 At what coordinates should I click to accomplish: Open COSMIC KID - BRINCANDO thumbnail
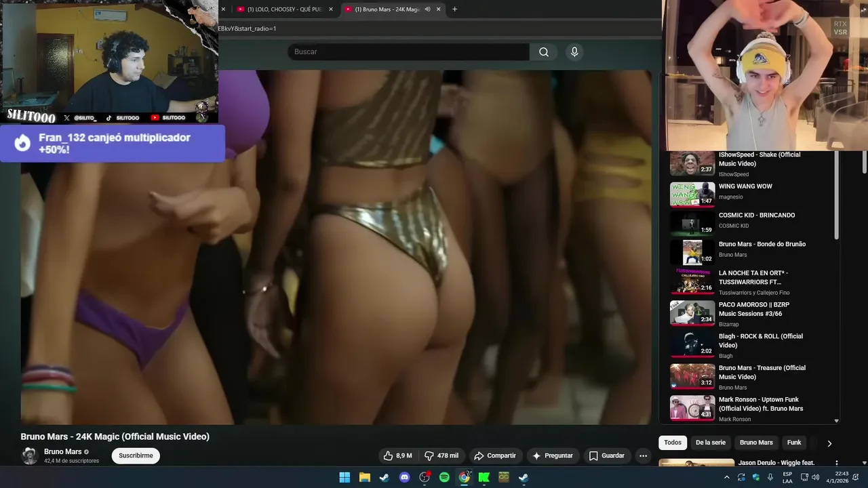point(692,224)
